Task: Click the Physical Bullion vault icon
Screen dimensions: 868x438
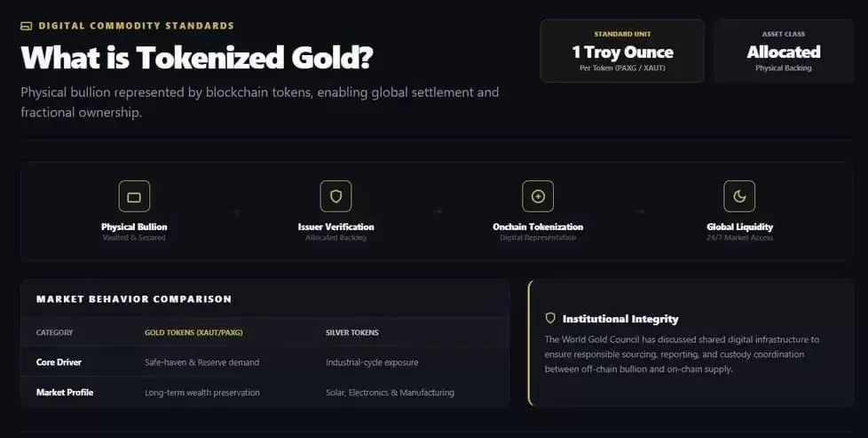Action: coord(134,196)
